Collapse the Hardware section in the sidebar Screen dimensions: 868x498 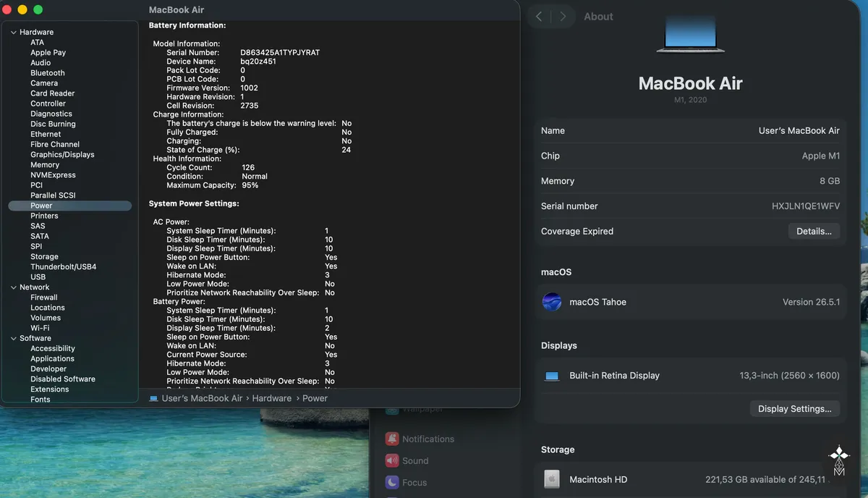coord(13,32)
